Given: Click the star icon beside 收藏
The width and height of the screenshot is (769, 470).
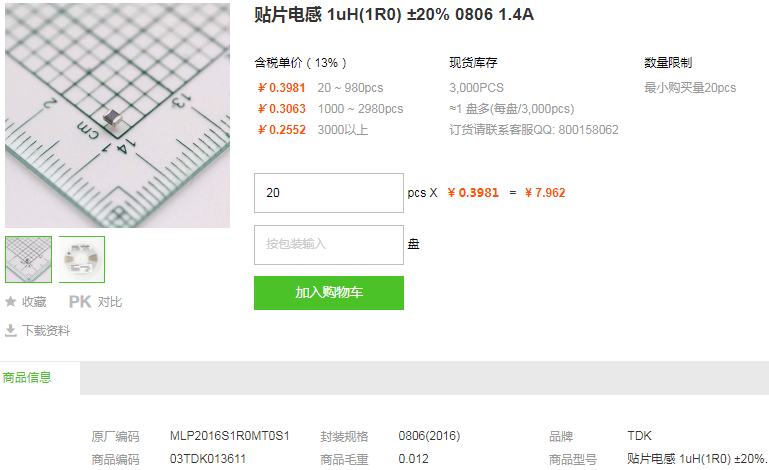Looking at the screenshot, I should (x=11, y=302).
